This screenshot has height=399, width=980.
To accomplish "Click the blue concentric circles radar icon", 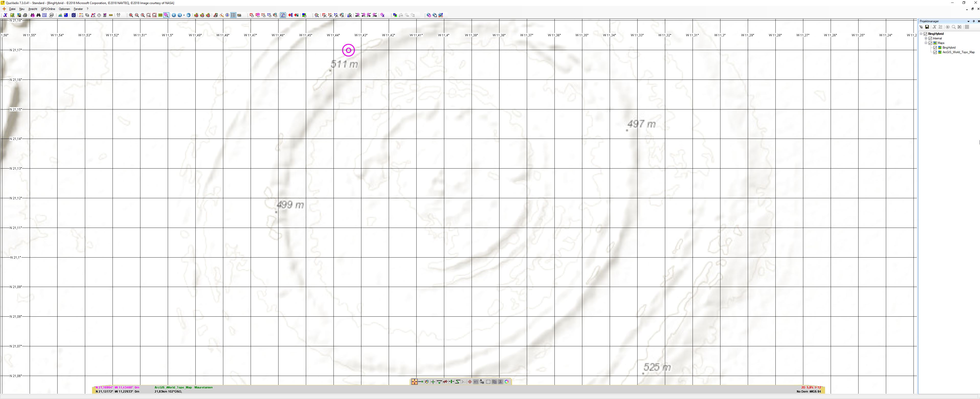I will point(74,15).
